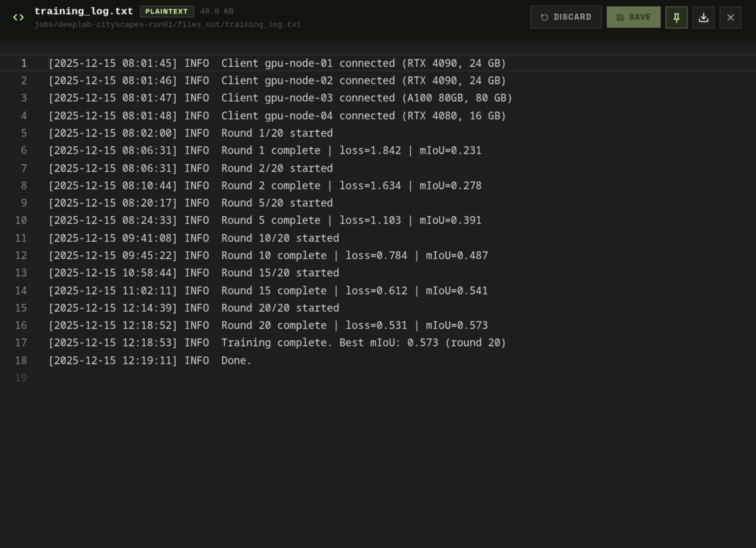
Task: Click the 'Round 20/20 started' line
Action: tap(194, 308)
